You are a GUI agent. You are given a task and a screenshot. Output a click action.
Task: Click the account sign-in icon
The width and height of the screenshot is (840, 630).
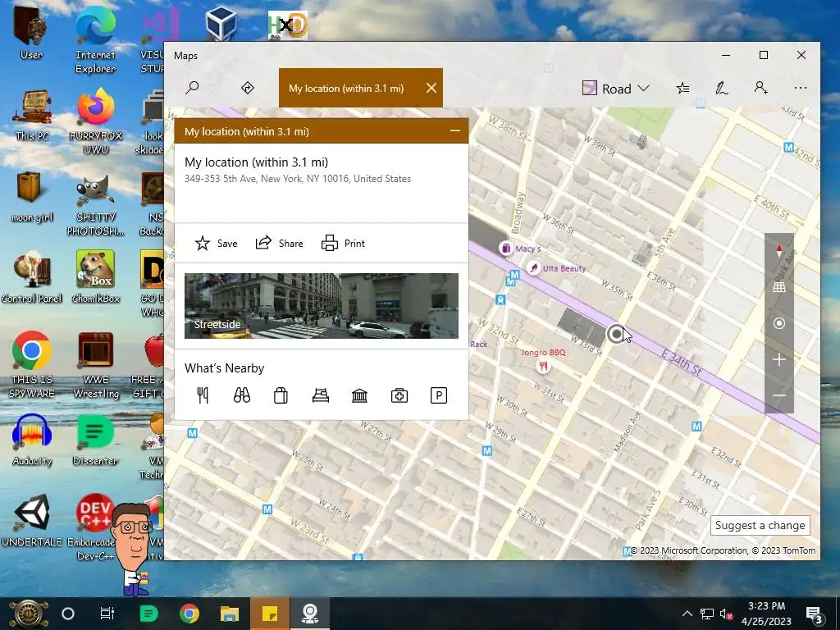click(x=760, y=88)
